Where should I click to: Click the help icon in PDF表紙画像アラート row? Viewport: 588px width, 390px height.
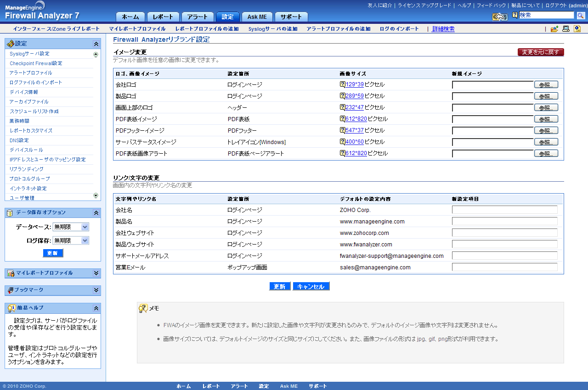(x=342, y=153)
